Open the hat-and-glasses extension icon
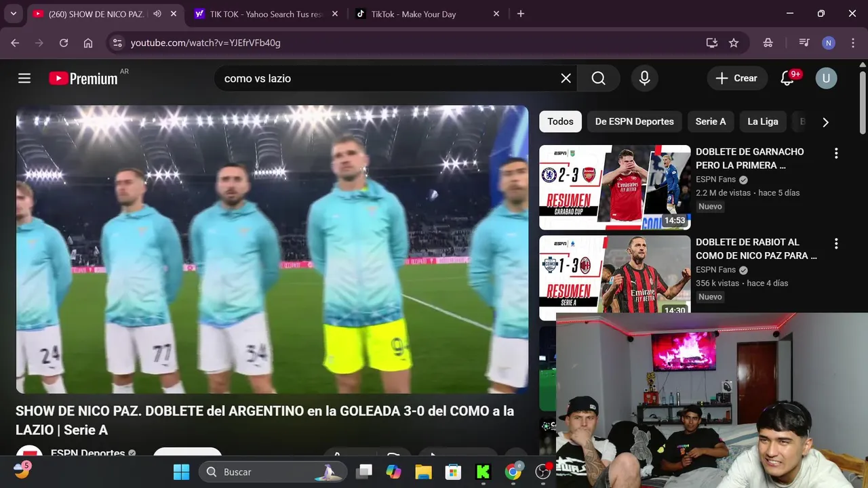Screen dimensions: 868x488 click(768, 43)
